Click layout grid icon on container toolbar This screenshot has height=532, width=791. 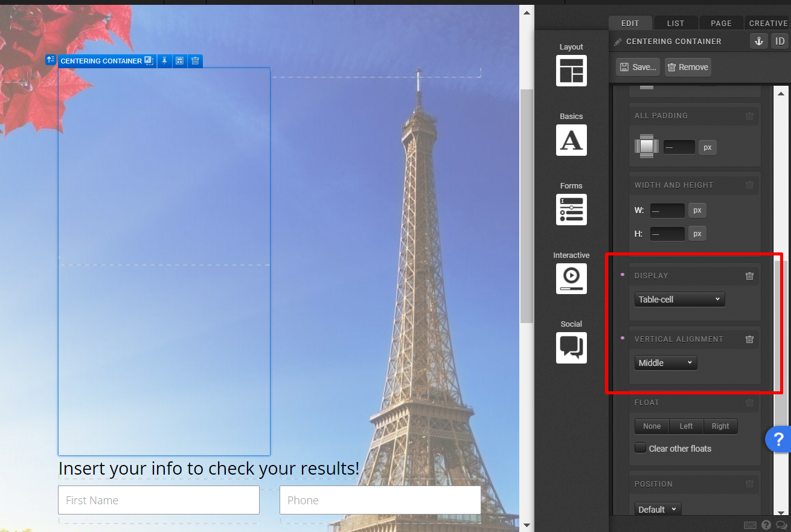(x=179, y=61)
